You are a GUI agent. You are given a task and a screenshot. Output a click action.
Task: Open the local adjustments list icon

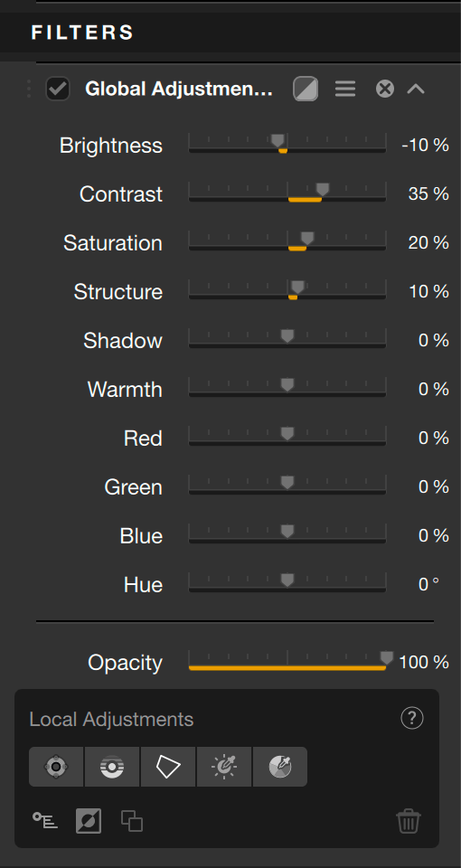pos(45,820)
